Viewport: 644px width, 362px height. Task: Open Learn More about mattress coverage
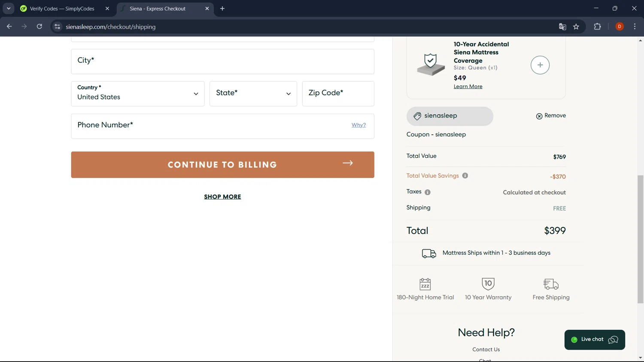[x=468, y=87]
